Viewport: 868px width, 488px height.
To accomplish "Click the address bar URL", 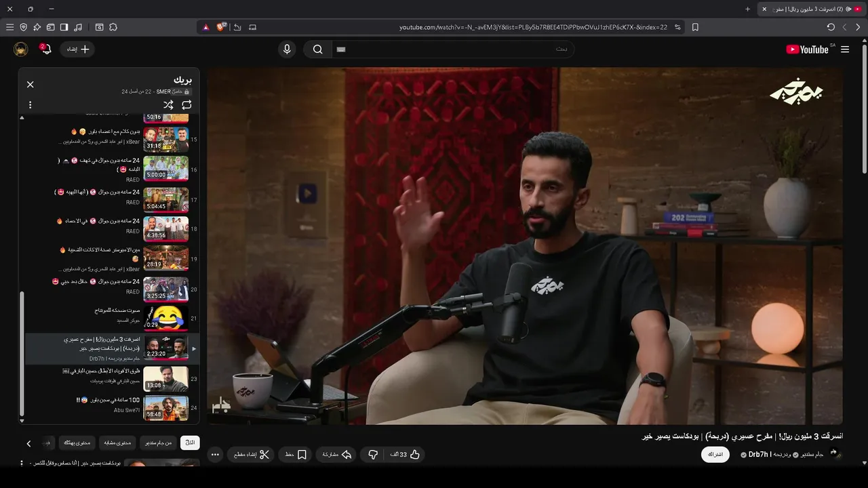I will [x=533, y=27].
